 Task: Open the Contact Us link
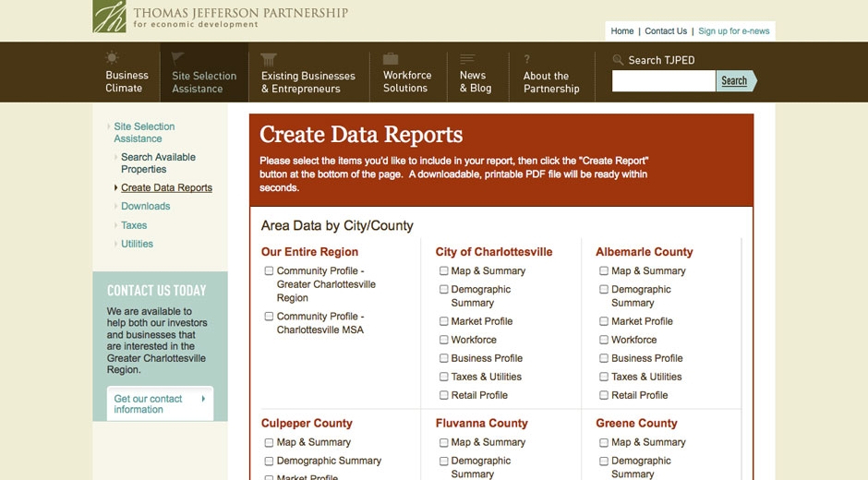(x=666, y=31)
